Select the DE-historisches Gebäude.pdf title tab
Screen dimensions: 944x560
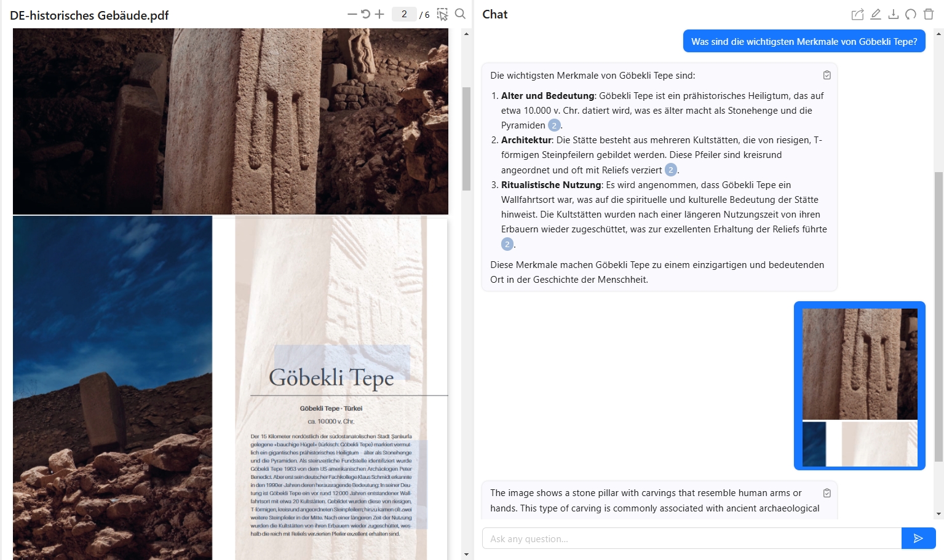pos(88,15)
